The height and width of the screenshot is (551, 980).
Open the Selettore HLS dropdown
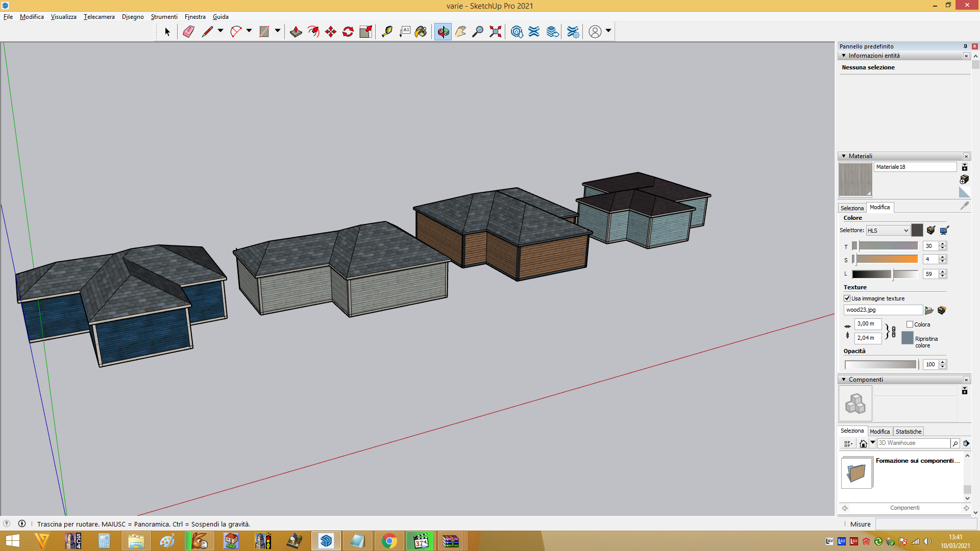pos(888,231)
